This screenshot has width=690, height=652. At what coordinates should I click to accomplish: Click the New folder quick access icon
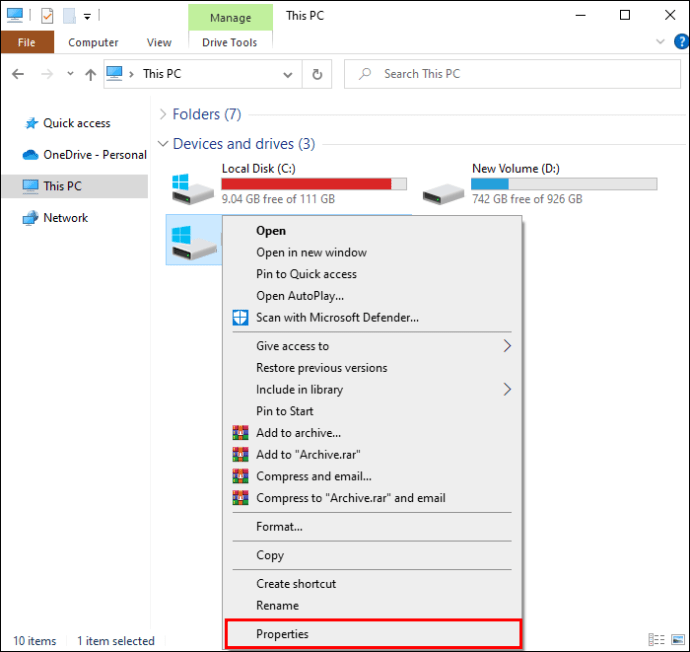[69, 16]
